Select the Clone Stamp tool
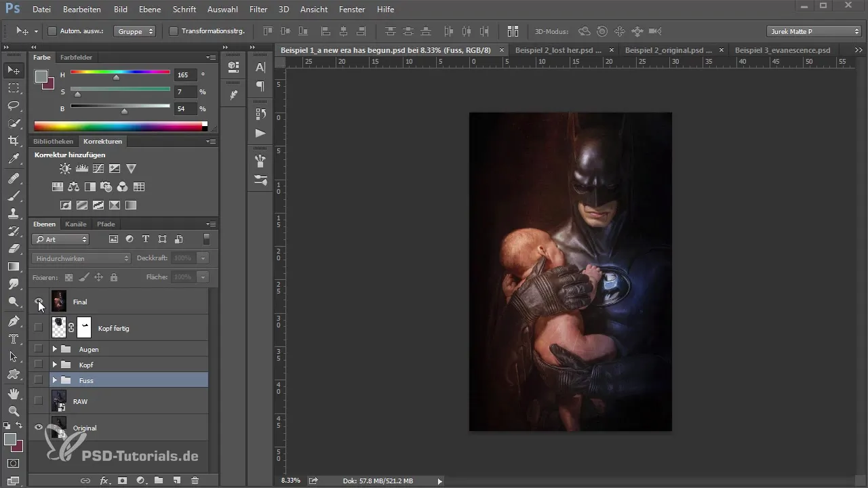This screenshot has height=488, width=868. [x=14, y=213]
